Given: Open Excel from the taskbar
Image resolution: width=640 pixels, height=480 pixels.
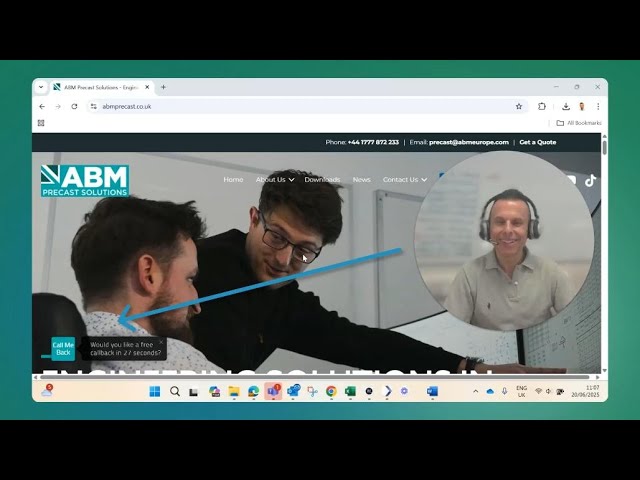Looking at the screenshot, I should tap(350, 391).
